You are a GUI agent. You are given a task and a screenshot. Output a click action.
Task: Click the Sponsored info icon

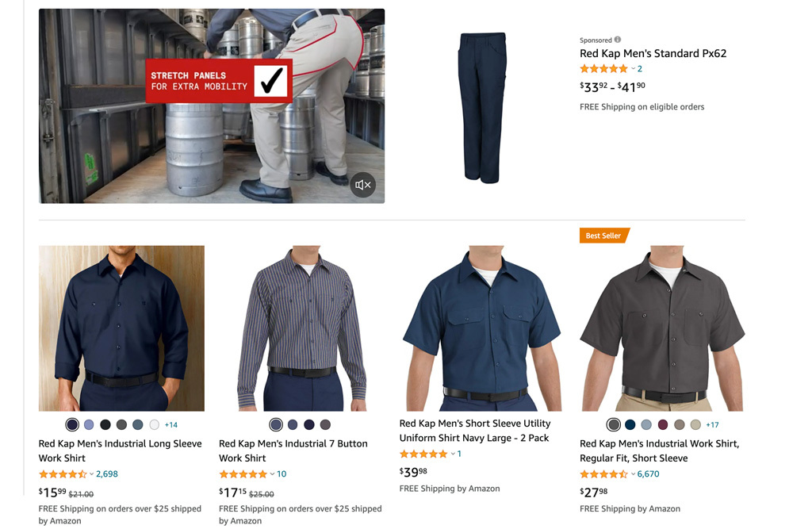(617, 40)
